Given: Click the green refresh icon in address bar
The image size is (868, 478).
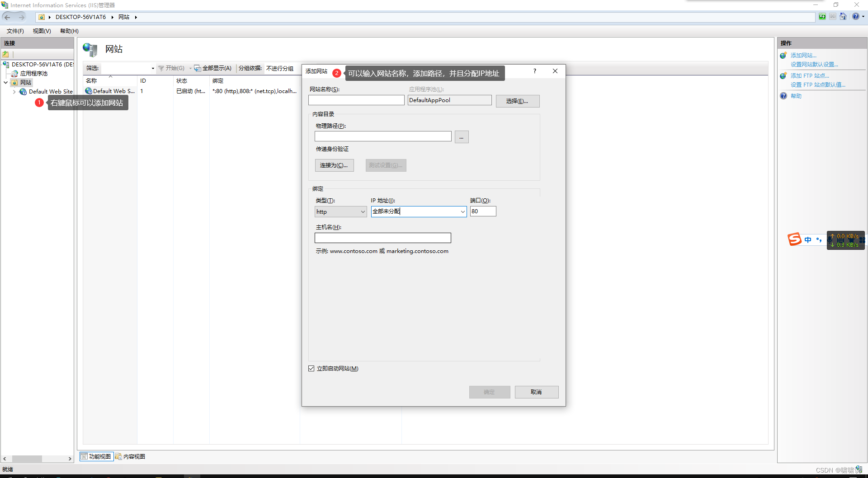Looking at the screenshot, I should (822, 17).
